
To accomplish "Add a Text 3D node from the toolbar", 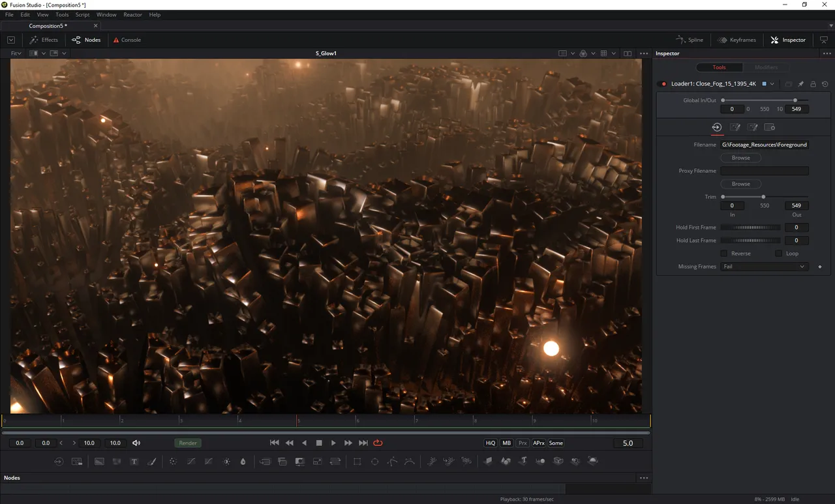I will pyautogui.click(x=523, y=461).
